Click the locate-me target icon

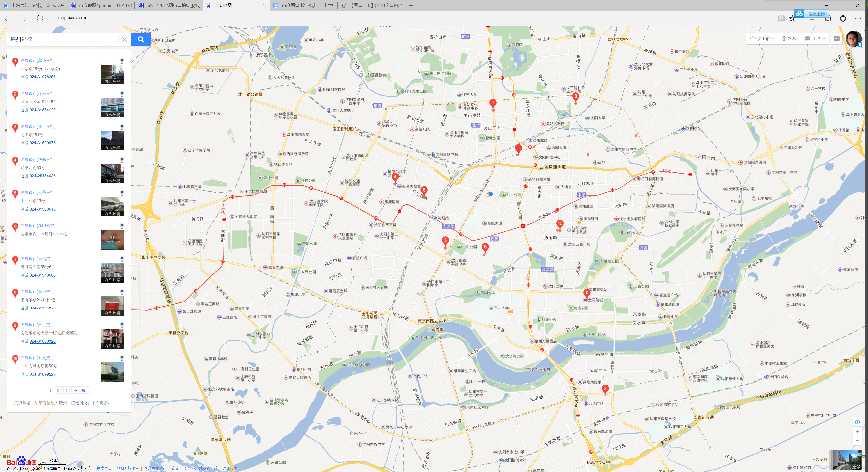[x=857, y=422]
